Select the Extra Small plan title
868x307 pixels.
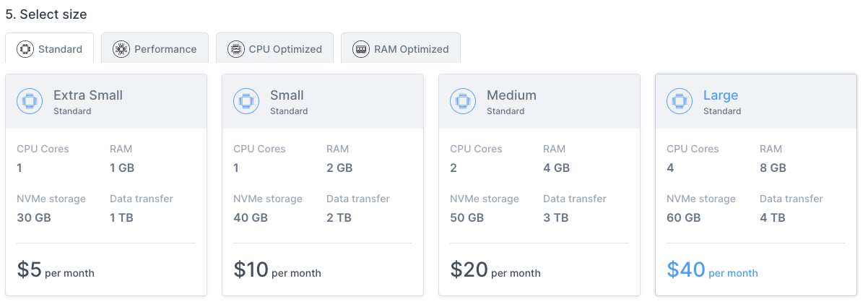tap(88, 95)
